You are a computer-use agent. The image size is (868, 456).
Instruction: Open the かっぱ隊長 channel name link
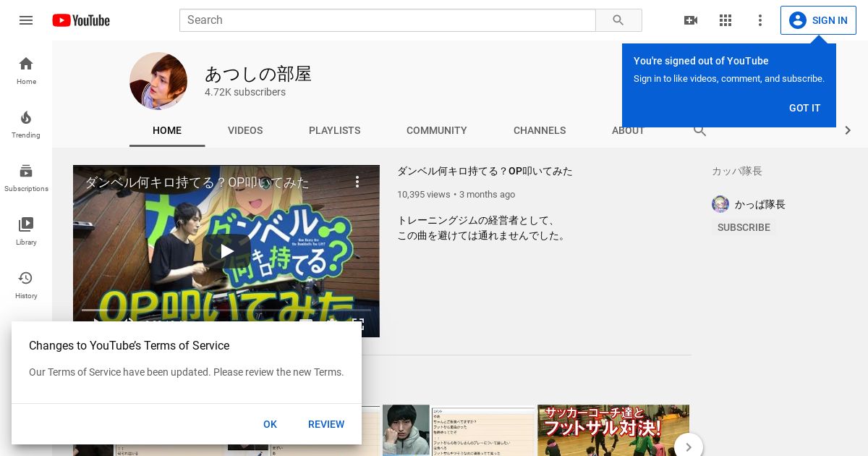tap(760, 204)
